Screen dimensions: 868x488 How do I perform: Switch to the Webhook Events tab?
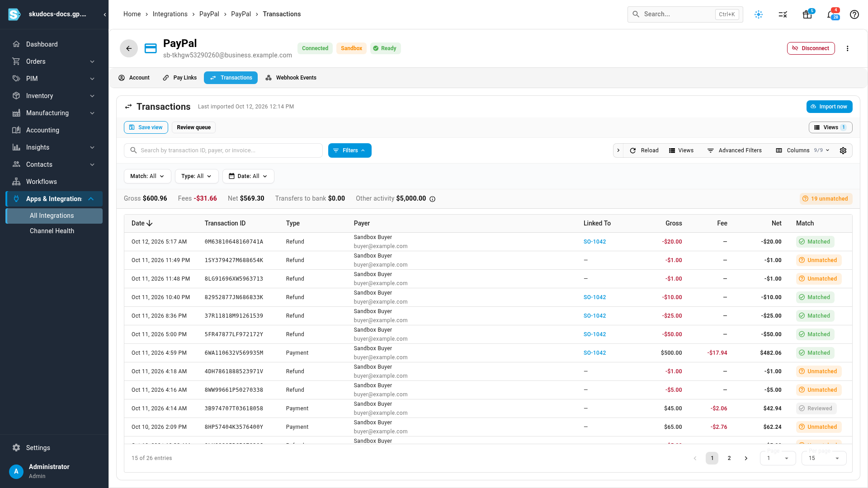click(291, 78)
